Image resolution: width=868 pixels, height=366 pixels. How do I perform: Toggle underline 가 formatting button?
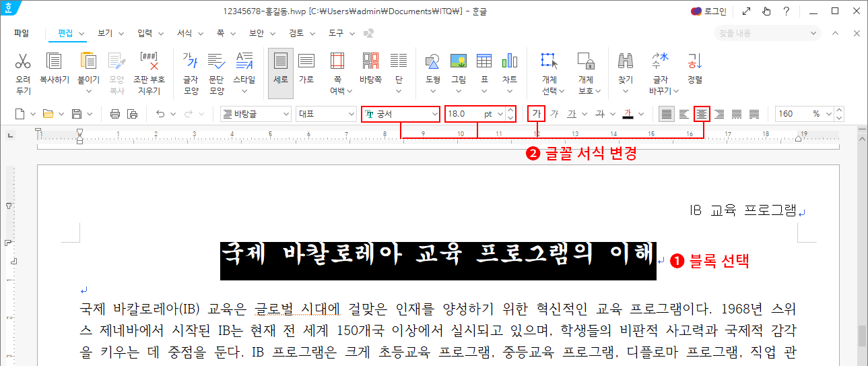point(572,114)
